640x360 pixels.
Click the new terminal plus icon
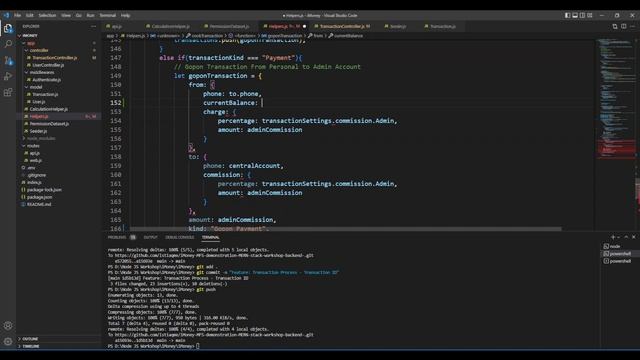[x=613, y=237]
